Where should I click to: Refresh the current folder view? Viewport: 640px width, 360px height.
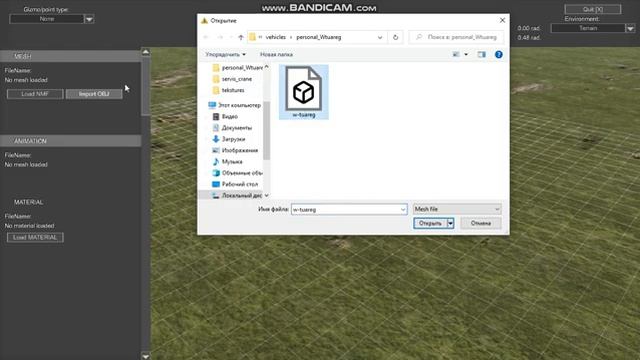pyautogui.click(x=395, y=37)
